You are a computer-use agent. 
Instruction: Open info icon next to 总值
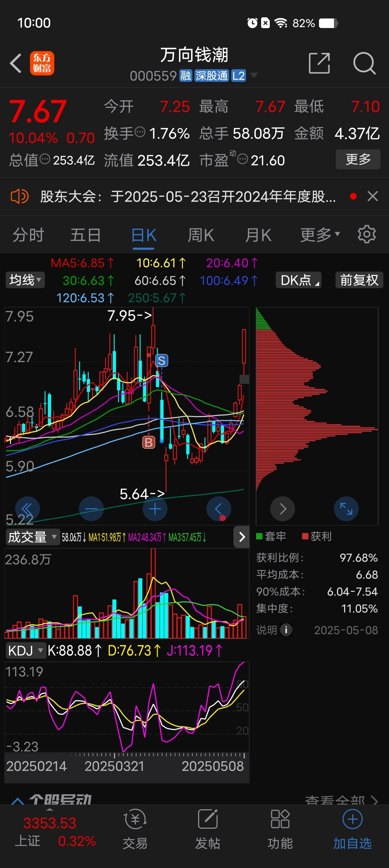point(45,159)
